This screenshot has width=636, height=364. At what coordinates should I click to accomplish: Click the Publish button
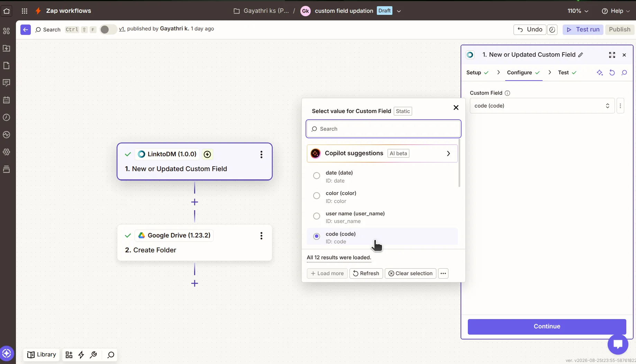click(619, 30)
